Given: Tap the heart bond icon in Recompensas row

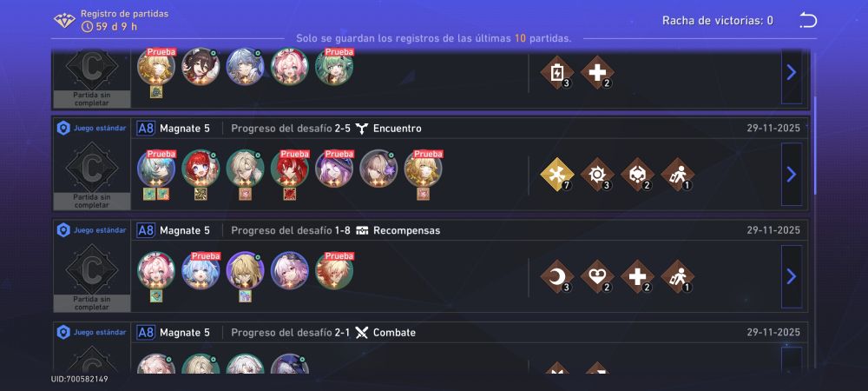Looking at the screenshot, I should click(597, 276).
